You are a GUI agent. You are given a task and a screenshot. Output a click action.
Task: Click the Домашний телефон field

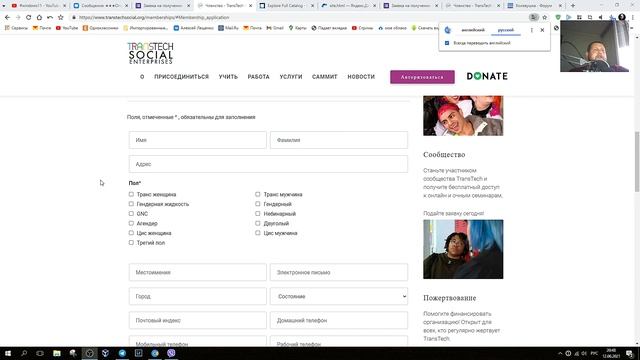click(339, 320)
